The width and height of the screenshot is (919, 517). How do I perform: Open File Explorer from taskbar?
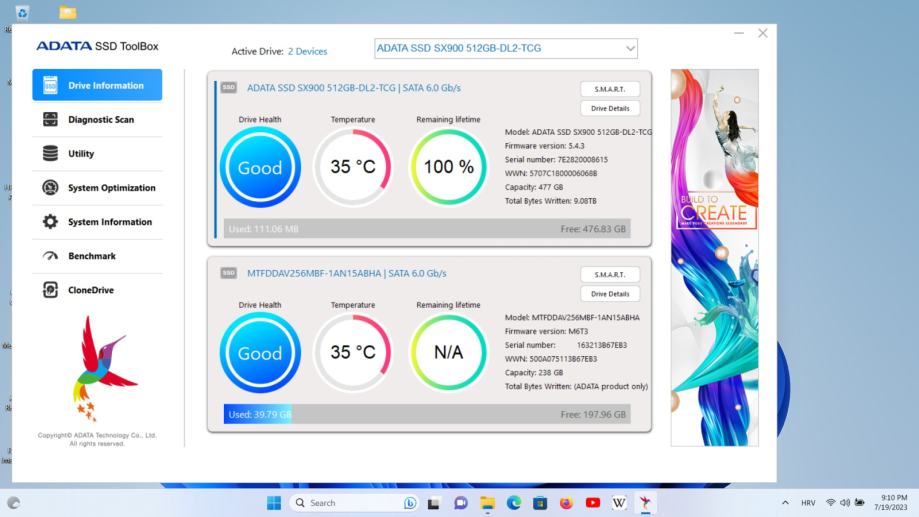(487, 503)
